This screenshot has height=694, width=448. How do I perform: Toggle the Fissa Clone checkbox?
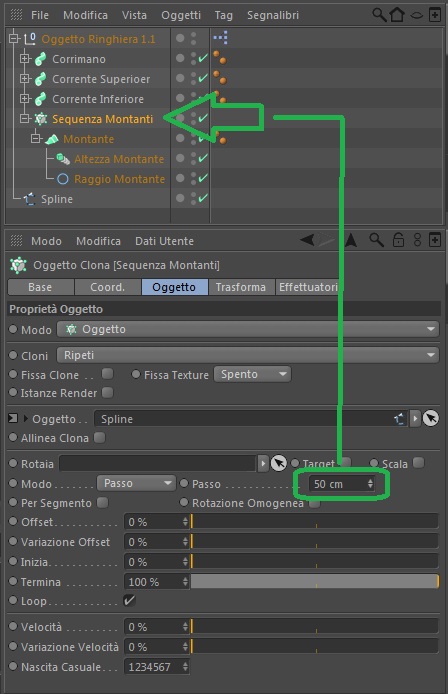coord(107,374)
